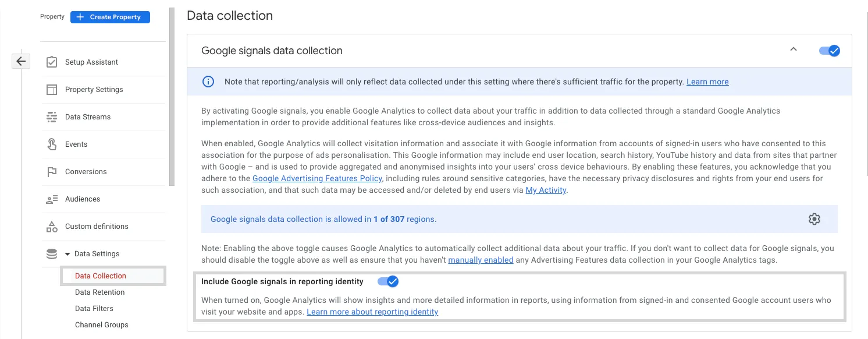
Task: Collapse the Data Settings tree arrow
Action: point(67,254)
